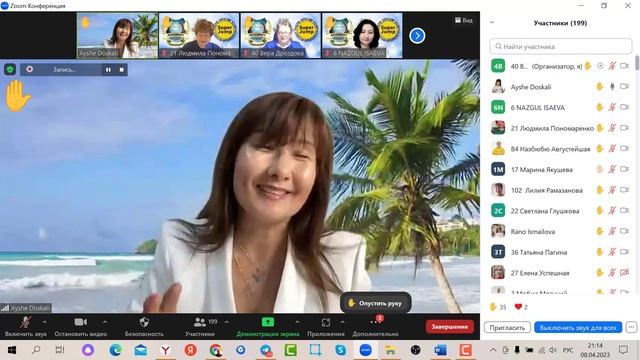Click raised hand icon for Ayshe Doskali

(600, 87)
